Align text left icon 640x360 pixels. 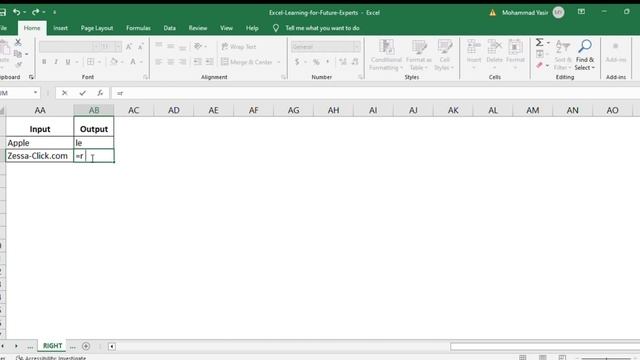pyautogui.click(x=158, y=62)
